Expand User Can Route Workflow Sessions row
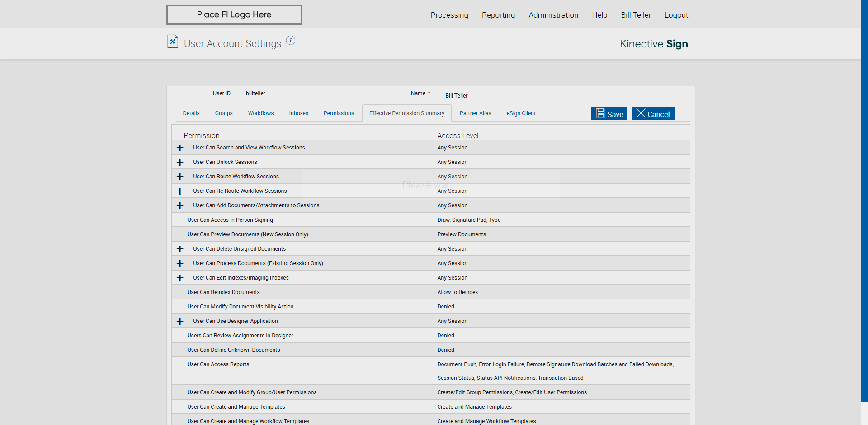The width and height of the screenshot is (868, 425). pos(180,177)
